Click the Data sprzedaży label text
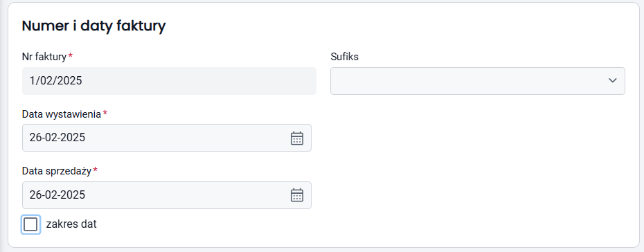The image size is (644, 252). [57, 171]
